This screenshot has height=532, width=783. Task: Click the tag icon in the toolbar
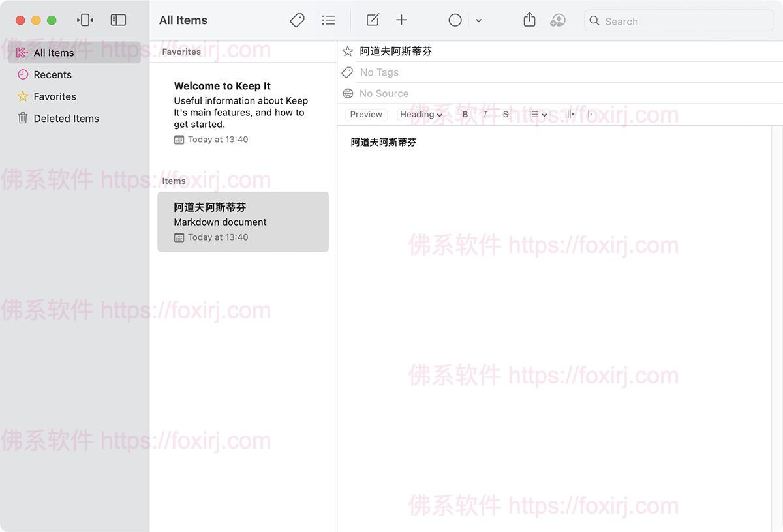pyautogui.click(x=297, y=20)
